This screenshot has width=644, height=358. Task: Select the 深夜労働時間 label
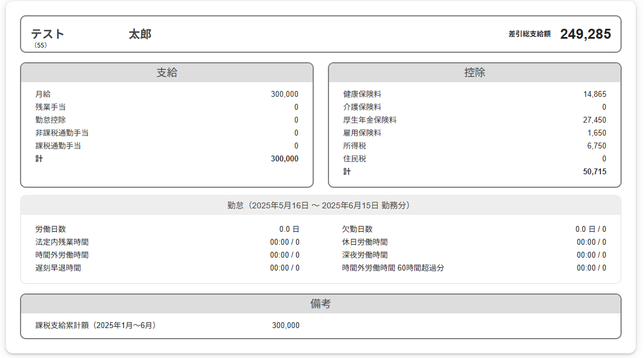point(365,255)
